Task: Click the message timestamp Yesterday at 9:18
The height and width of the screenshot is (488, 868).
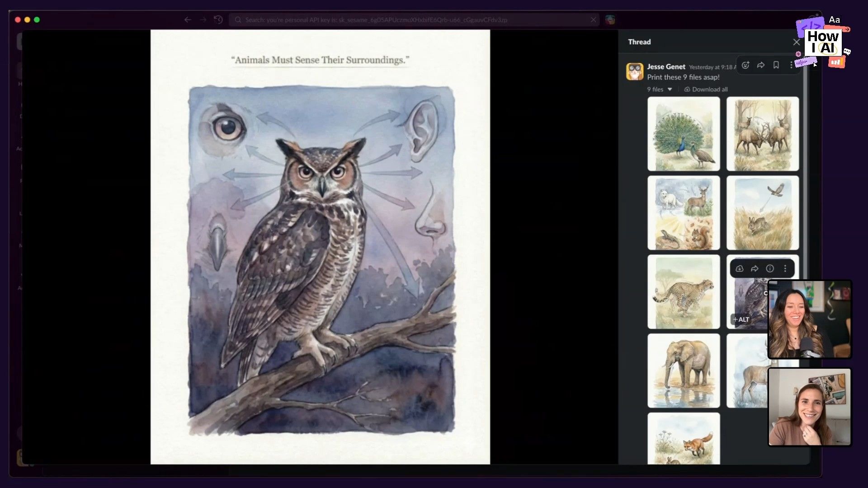Action: (x=712, y=67)
